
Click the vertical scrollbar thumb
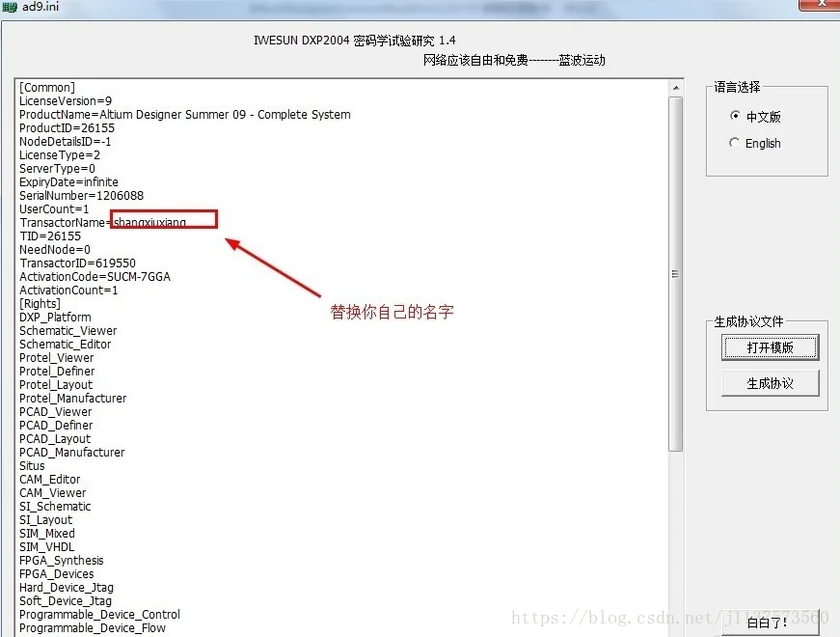click(675, 274)
